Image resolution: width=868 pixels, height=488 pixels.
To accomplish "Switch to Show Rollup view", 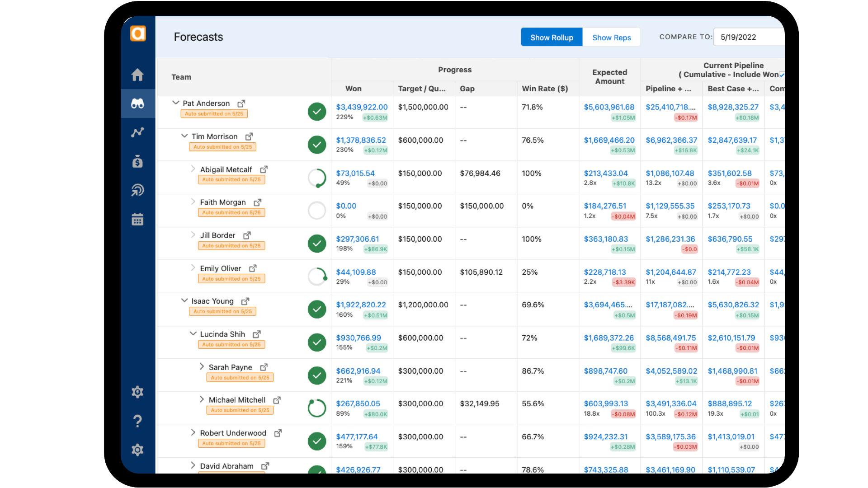I will (x=552, y=38).
